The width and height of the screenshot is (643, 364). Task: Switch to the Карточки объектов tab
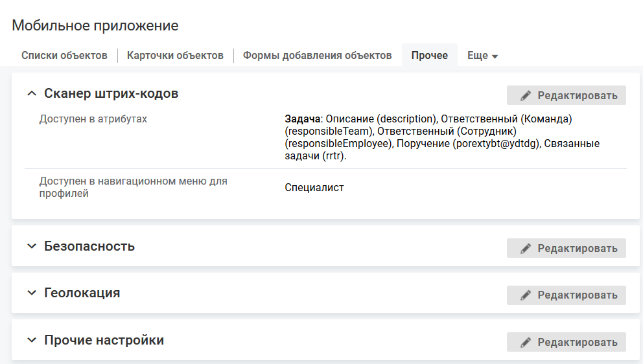click(x=175, y=56)
